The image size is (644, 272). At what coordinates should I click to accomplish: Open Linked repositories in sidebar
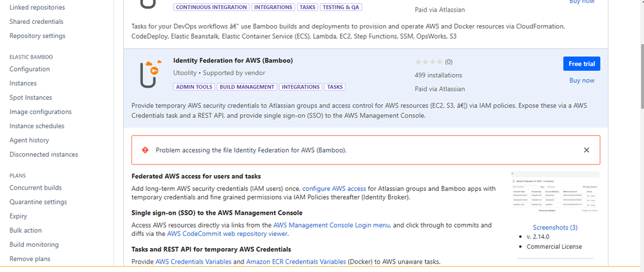(37, 7)
